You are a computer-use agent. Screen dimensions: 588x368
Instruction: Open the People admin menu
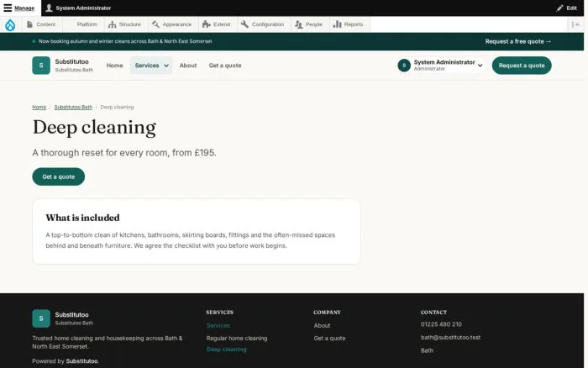[309, 24]
